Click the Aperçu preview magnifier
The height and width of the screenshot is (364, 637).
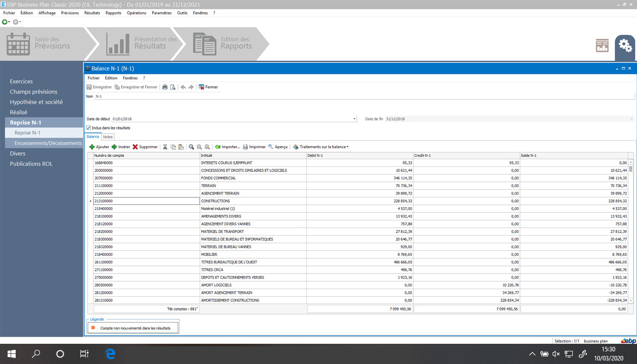tap(278, 147)
